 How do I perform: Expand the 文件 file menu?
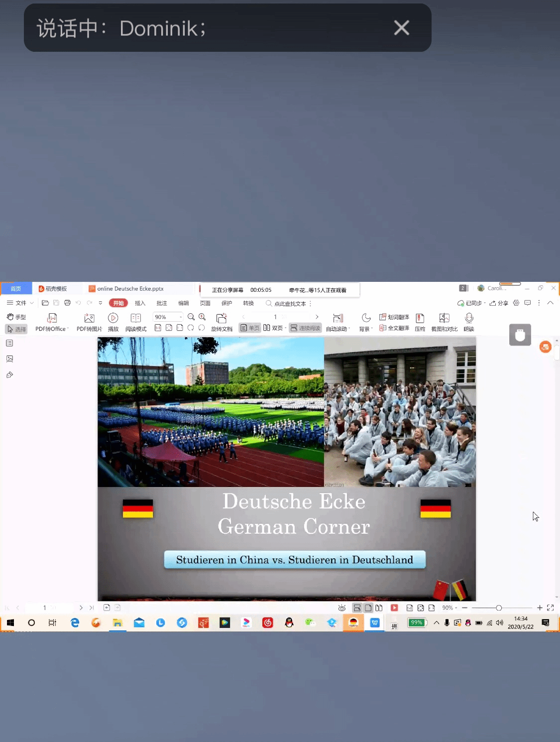tap(20, 303)
